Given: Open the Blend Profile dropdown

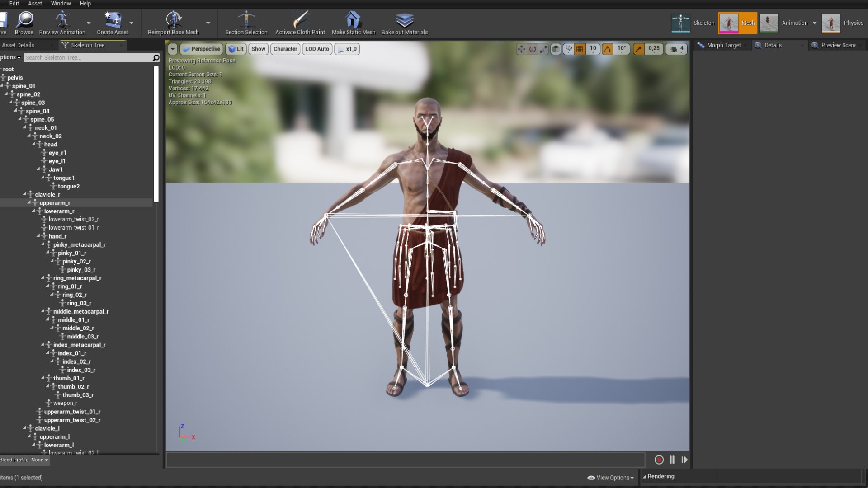Looking at the screenshot, I should coord(24,460).
